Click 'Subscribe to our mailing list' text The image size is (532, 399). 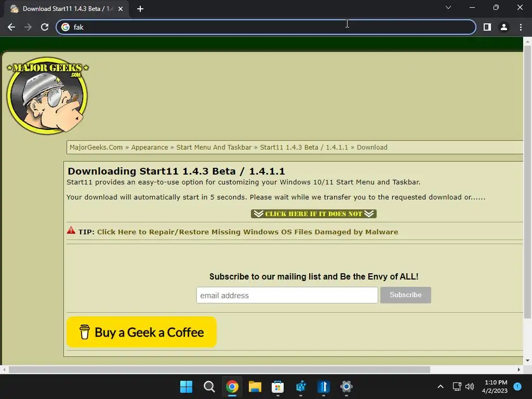coord(313,276)
